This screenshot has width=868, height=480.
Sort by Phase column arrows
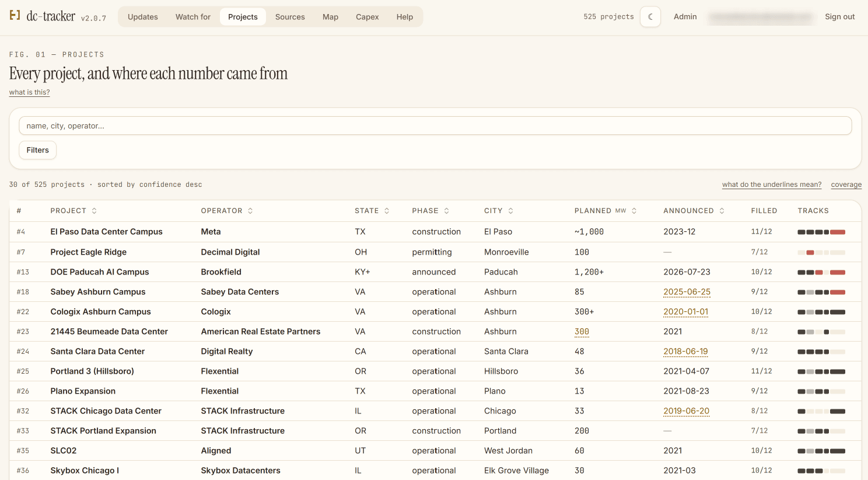point(446,211)
